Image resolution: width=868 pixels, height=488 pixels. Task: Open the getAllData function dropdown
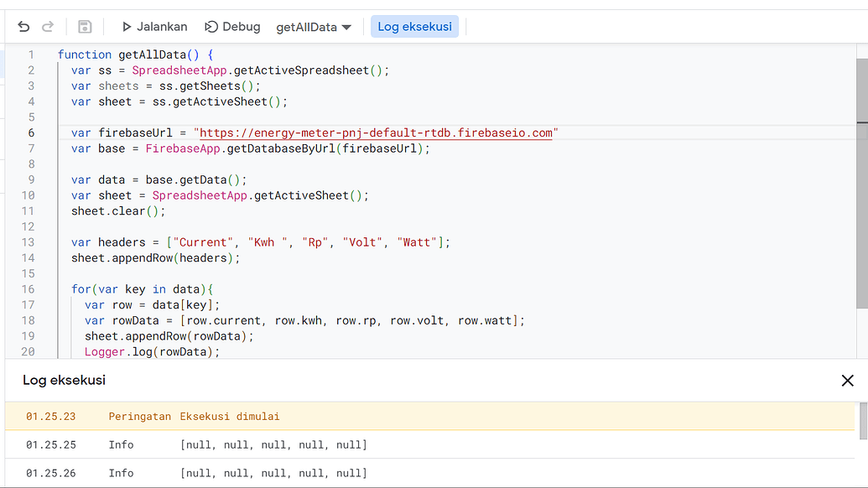pos(313,27)
